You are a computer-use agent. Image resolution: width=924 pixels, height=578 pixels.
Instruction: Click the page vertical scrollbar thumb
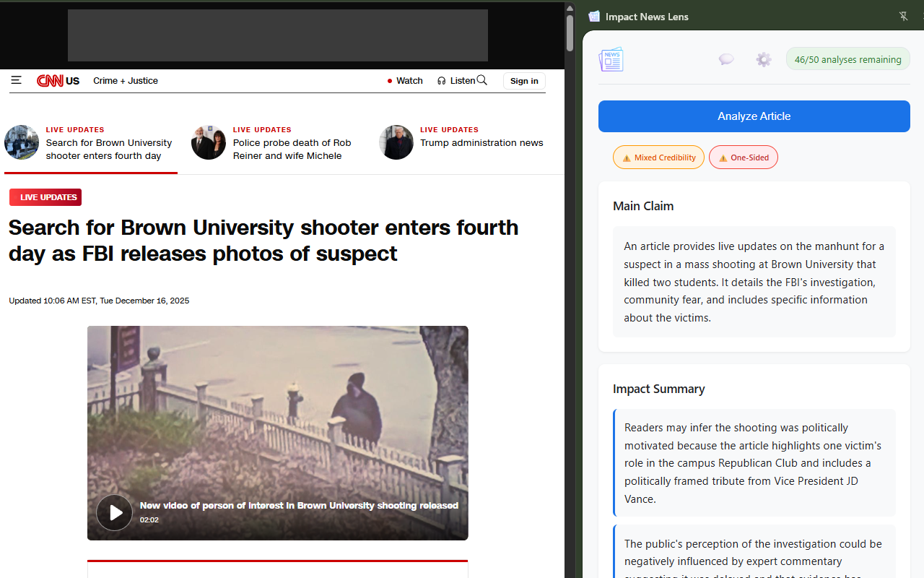coord(570,33)
